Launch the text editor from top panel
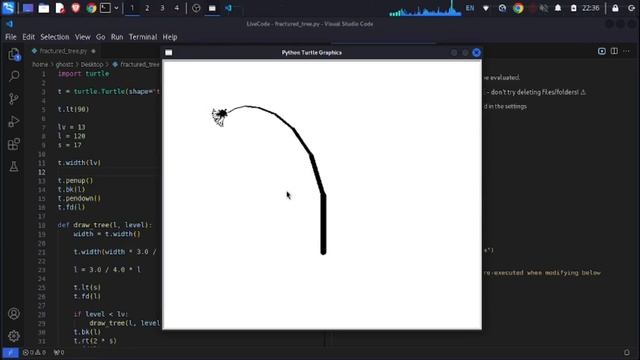The height and width of the screenshot is (360, 640). [60, 8]
